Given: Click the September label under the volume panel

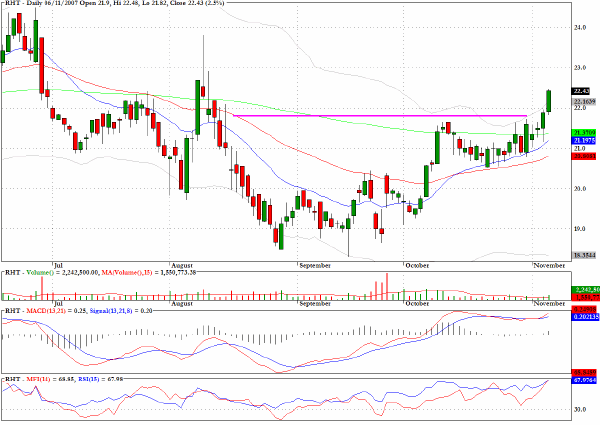Looking at the screenshot, I should pyautogui.click(x=315, y=303).
